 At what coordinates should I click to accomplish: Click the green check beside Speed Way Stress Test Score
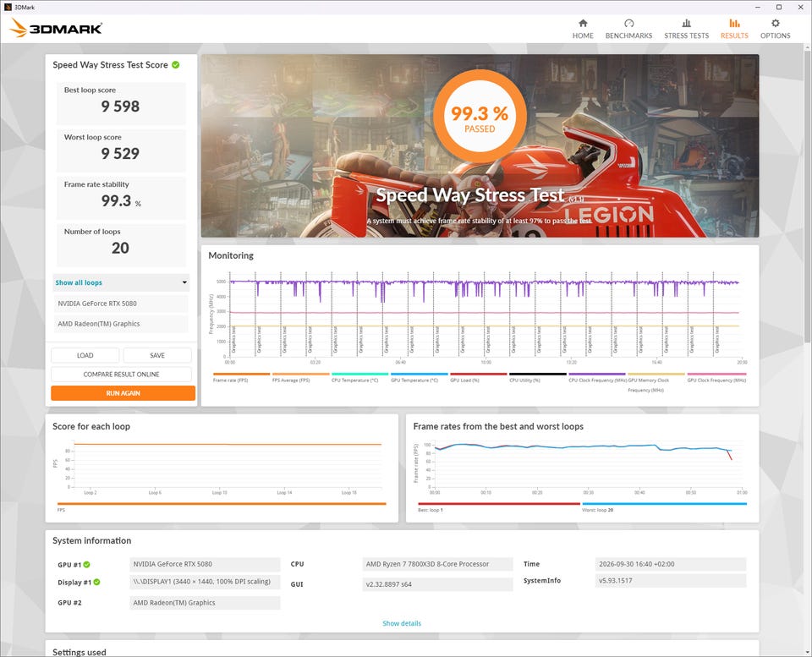pos(176,65)
